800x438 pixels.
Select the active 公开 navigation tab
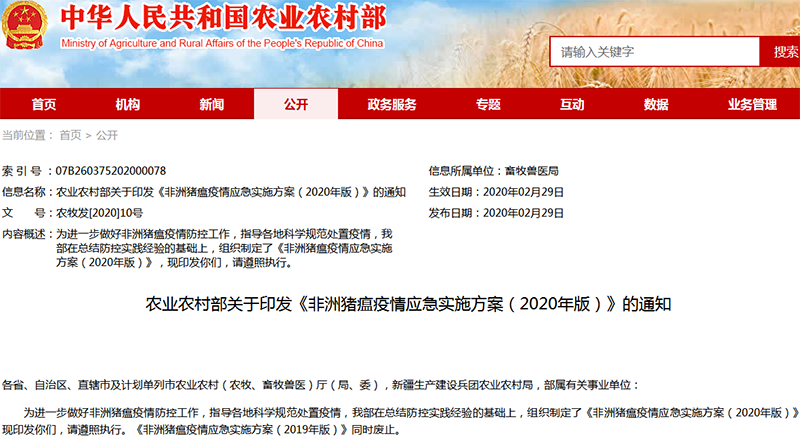(x=296, y=104)
